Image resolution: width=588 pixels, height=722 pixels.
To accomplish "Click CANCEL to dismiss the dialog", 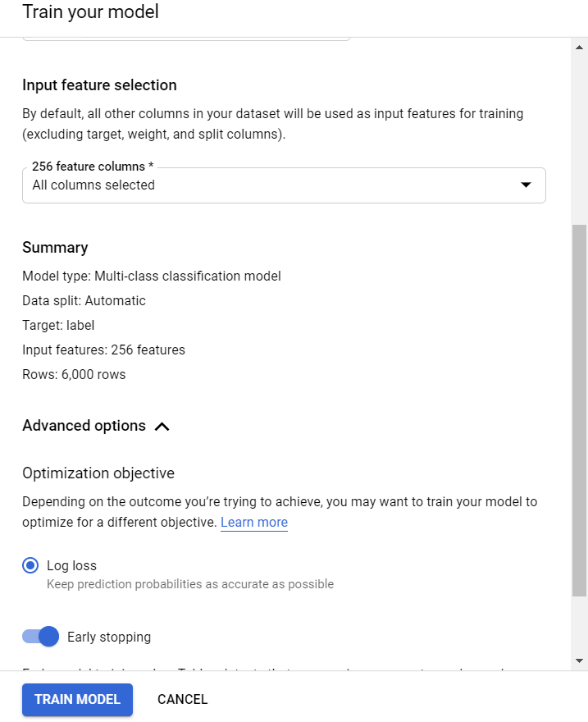I will point(182,699).
